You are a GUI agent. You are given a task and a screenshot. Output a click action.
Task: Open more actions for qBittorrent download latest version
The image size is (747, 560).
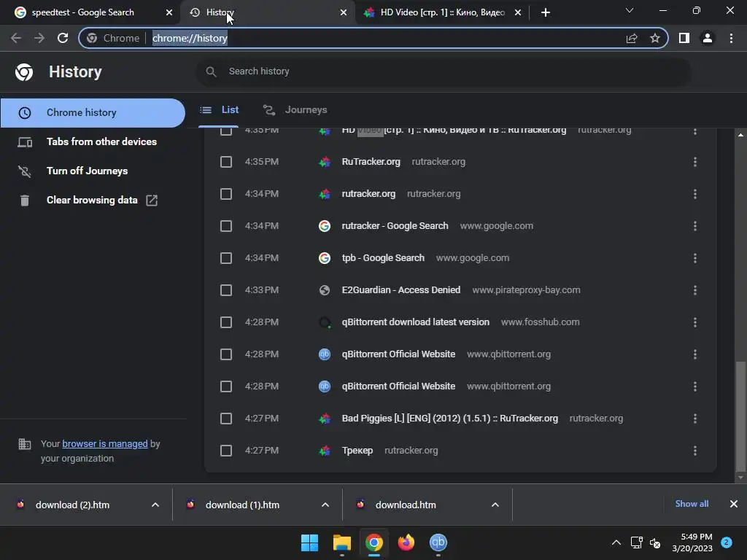[x=695, y=322]
